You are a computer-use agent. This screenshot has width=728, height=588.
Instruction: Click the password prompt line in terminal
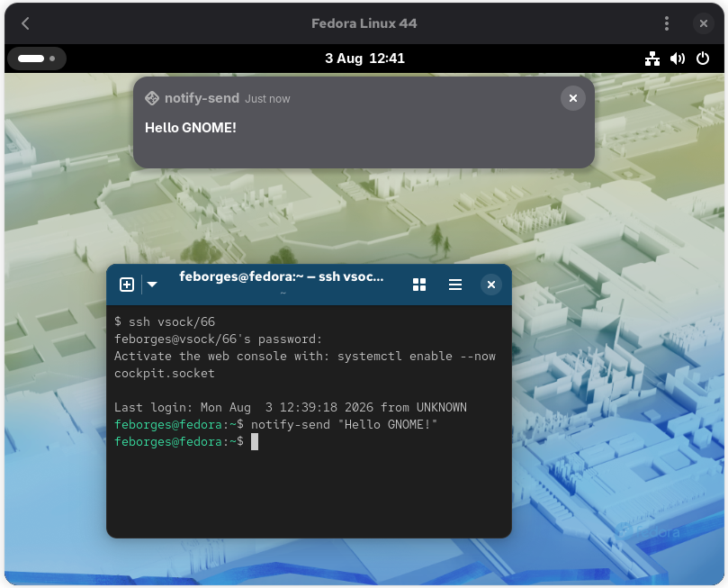218,339
